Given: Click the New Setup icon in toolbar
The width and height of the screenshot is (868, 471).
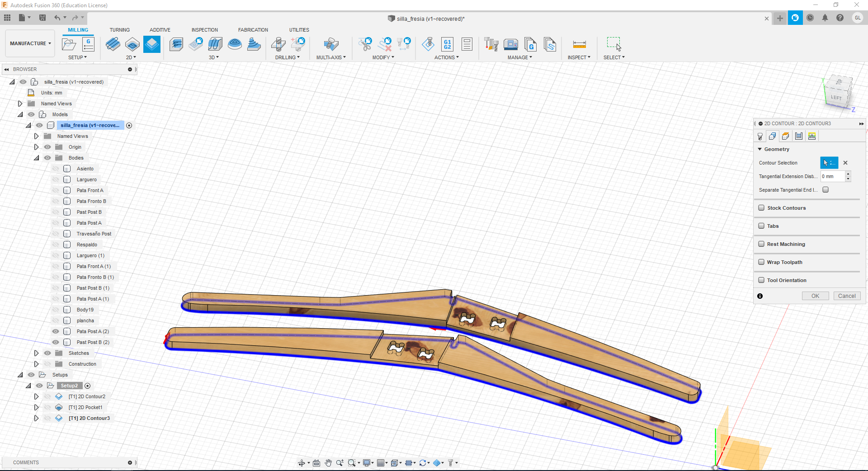Looking at the screenshot, I should click(69, 44).
